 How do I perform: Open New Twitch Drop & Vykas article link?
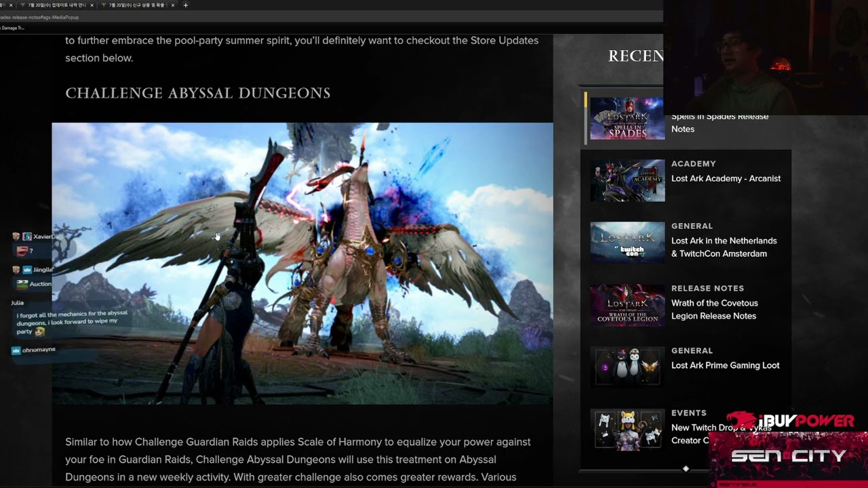tap(722, 434)
